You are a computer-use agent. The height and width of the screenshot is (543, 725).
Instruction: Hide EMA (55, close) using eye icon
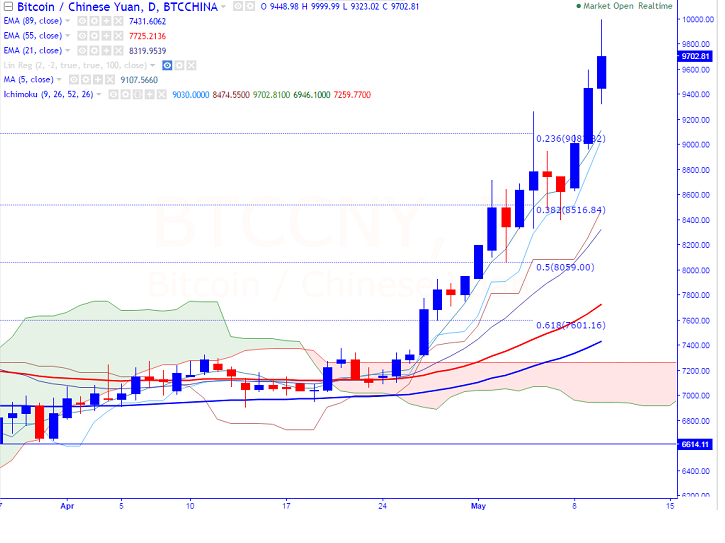click(82, 36)
